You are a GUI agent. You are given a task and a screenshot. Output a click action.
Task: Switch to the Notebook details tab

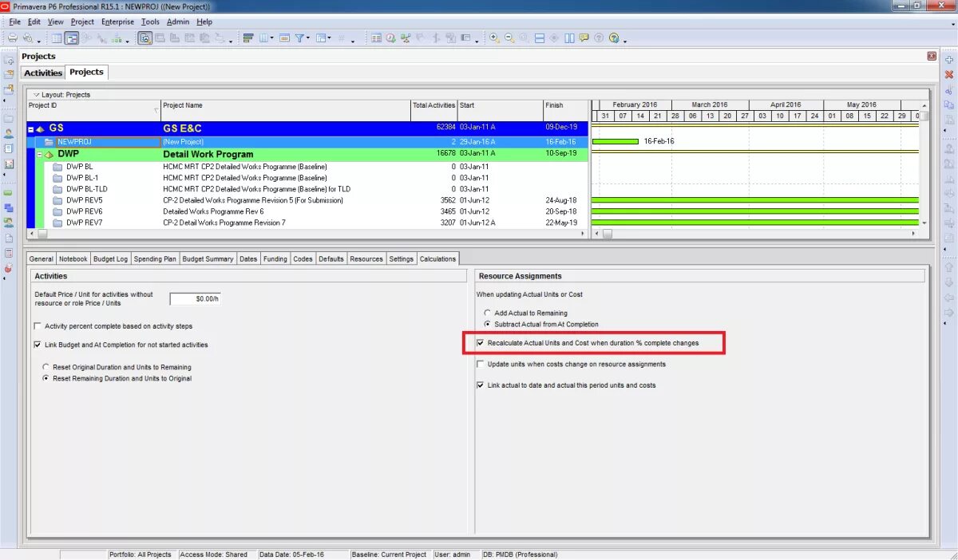tap(73, 258)
